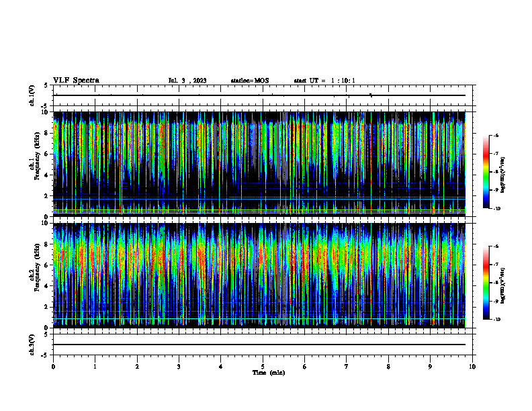Click the time axis tick label "2"
Image resolution: width=532 pixels, height=411 pixels.
tap(137, 367)
